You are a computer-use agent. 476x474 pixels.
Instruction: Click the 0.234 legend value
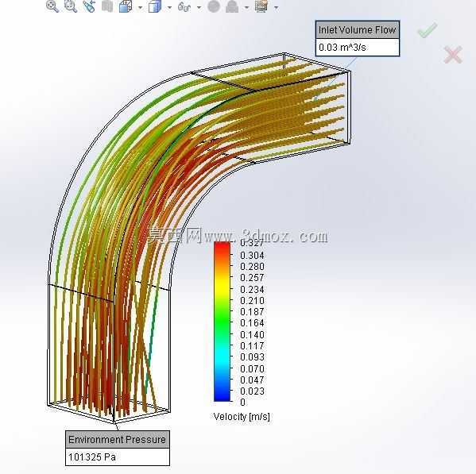point(252,289)
